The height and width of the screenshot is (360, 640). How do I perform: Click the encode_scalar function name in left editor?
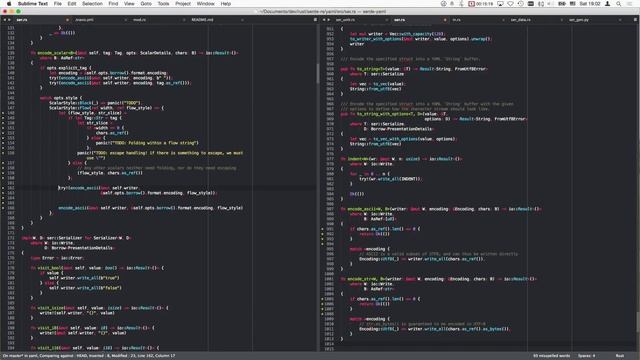click(54, 53)
